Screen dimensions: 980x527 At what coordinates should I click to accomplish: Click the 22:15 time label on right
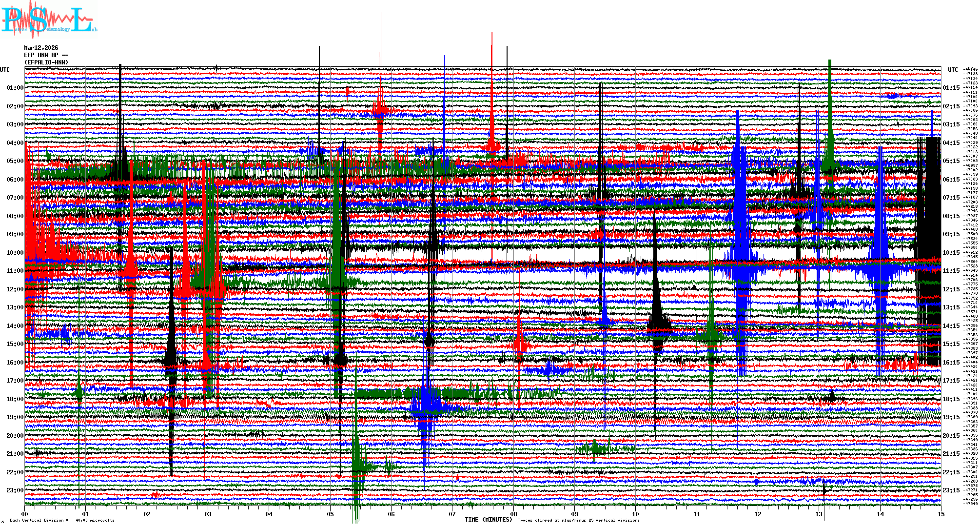tap(951, 472)
